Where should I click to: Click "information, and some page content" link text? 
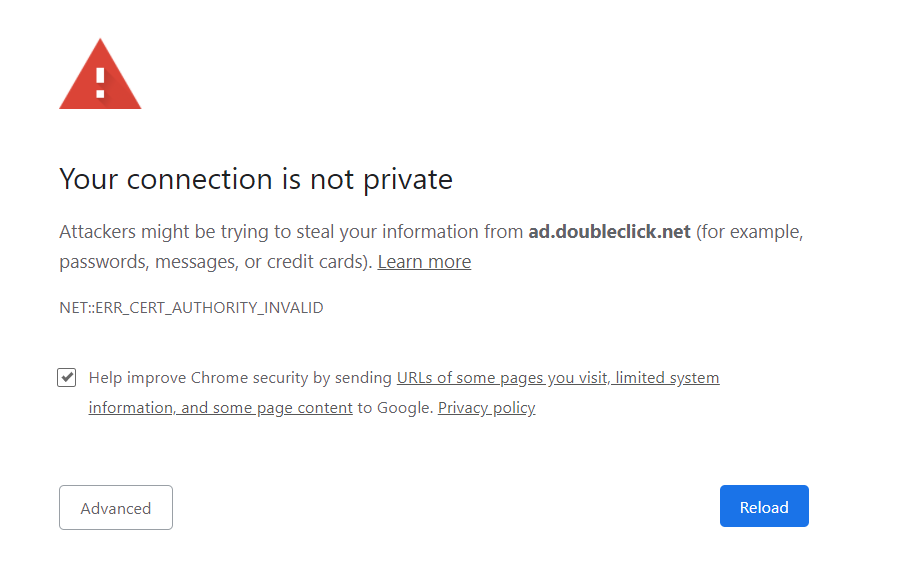coord(220,408)
